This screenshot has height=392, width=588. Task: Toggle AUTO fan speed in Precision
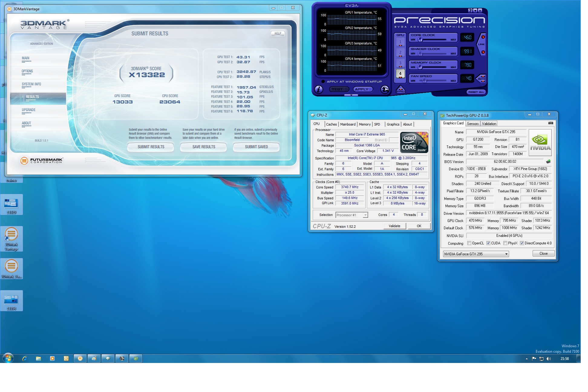481,79
